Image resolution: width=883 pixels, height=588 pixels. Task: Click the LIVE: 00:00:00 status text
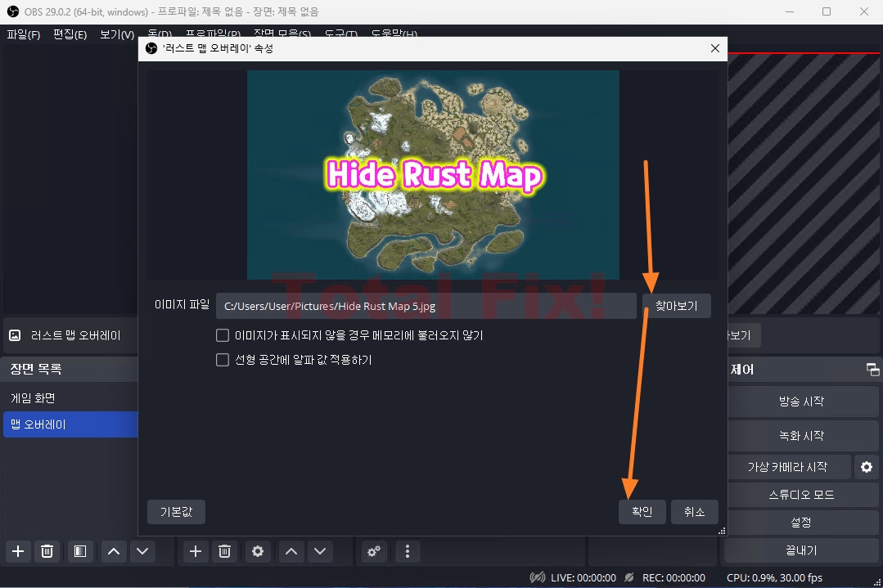point(583,578)
